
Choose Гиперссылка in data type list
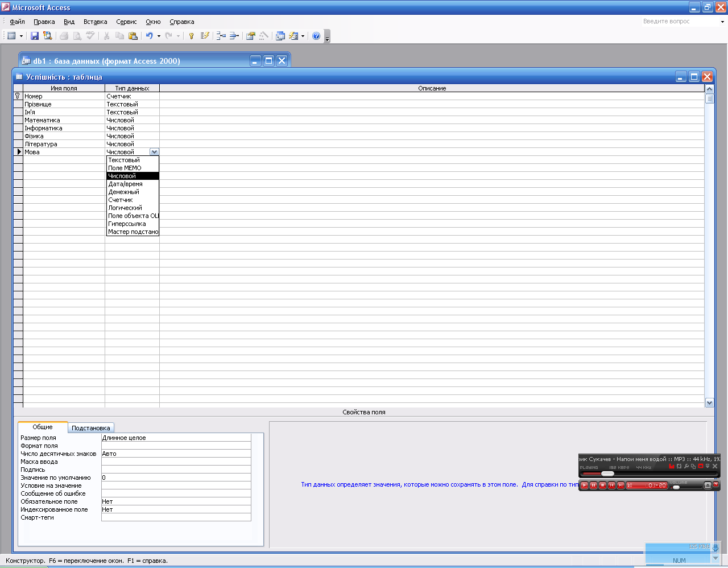[133, 224]
